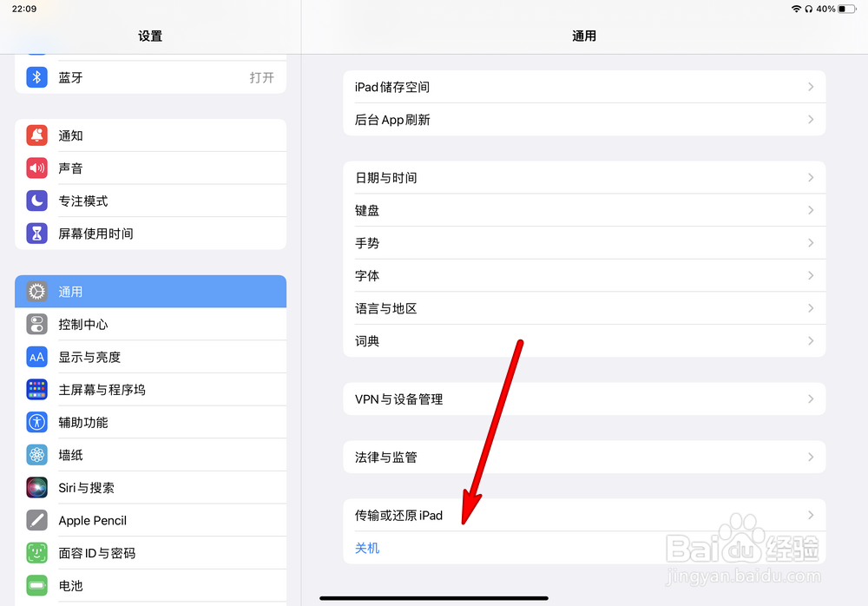The image size is (868, 606).
Task: Open 语言与地区 chevron
Action: pos(811,308)
